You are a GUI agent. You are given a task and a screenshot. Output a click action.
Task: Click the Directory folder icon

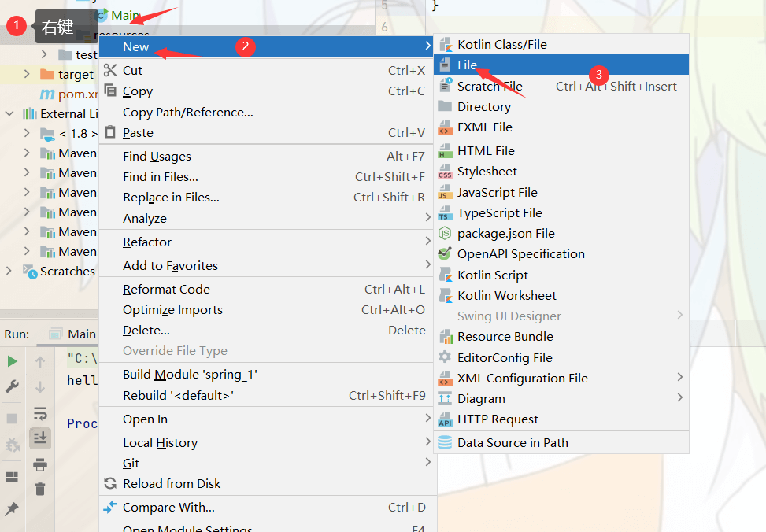[445, 106]
